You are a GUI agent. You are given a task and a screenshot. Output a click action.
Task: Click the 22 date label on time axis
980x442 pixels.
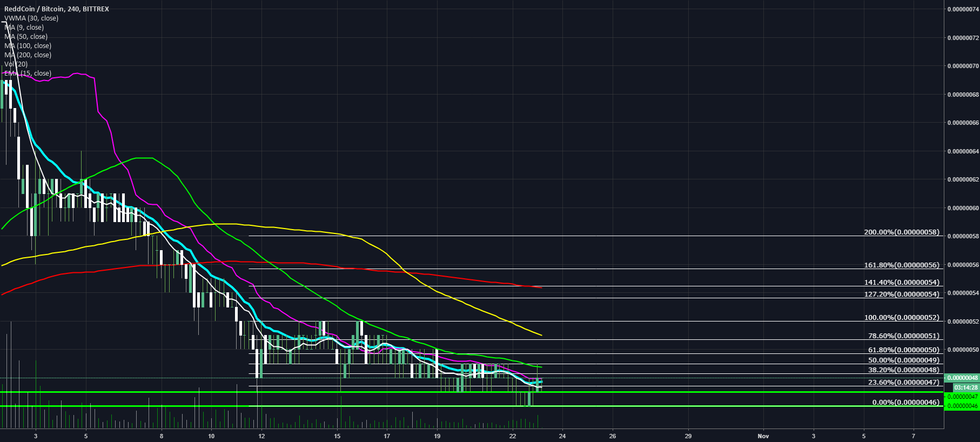513,436
